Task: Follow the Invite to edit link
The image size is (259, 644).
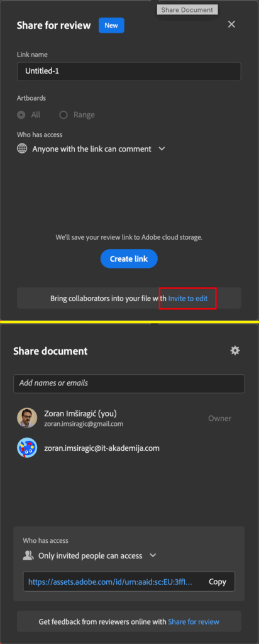Action: click(x=188, y=298)
